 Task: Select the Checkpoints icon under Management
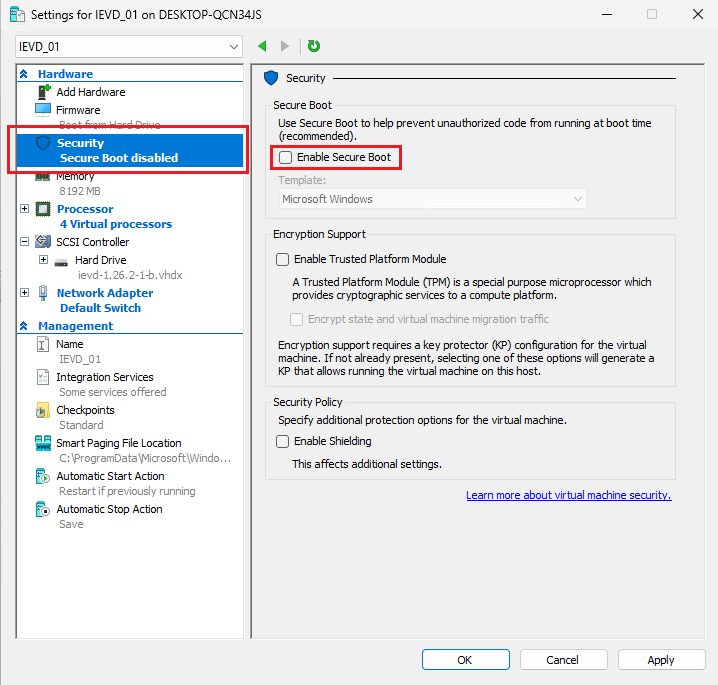[43, 410]
